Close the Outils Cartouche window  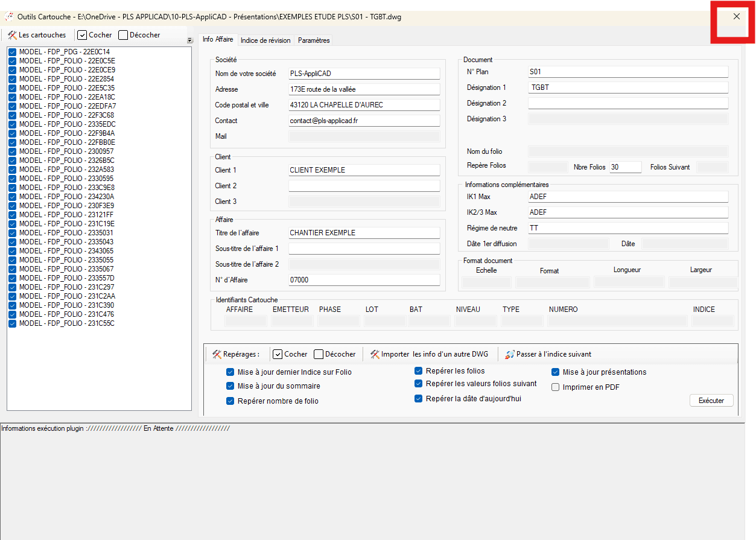[x=736, y=17]
